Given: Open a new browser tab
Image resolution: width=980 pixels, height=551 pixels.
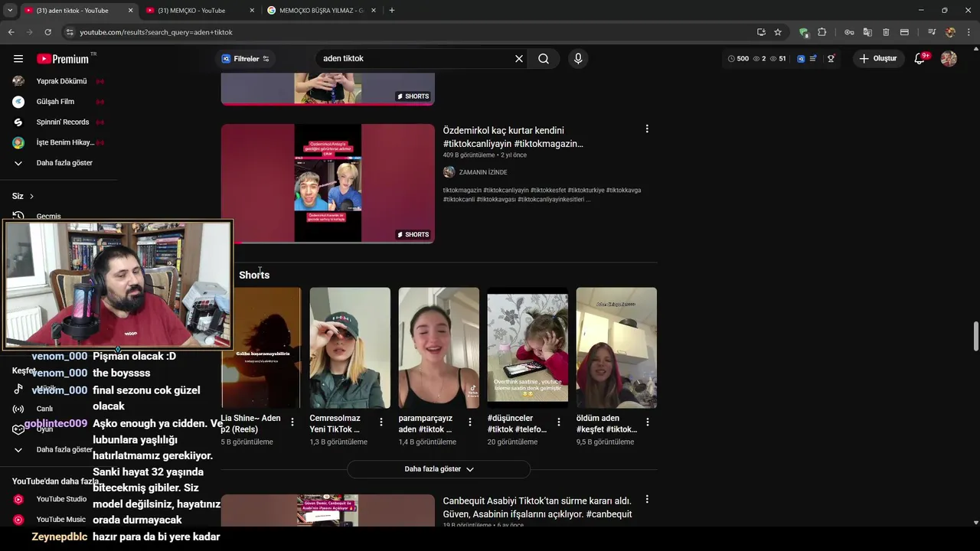Looking at the screenshot, I should pyautogui.click(x=392, y=11).
